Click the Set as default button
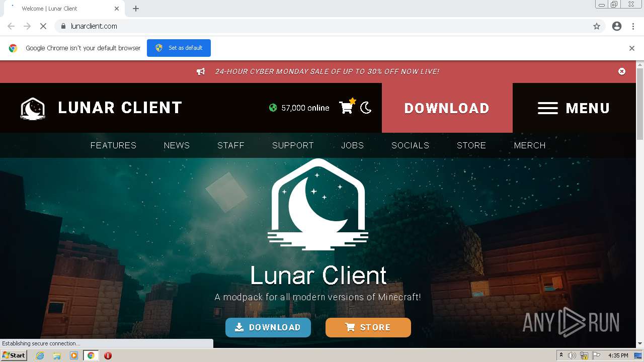 (179, 48)
